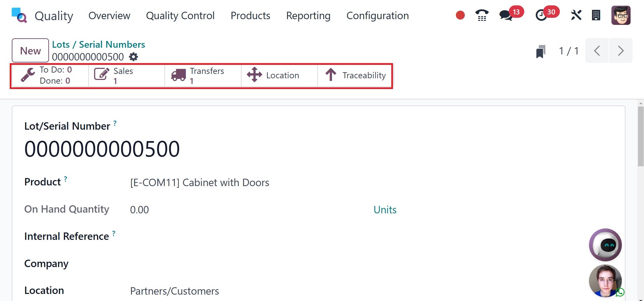Open the Transfers smart button
Image resolution: width=644 pixels, height=301 pixels.
203,75
